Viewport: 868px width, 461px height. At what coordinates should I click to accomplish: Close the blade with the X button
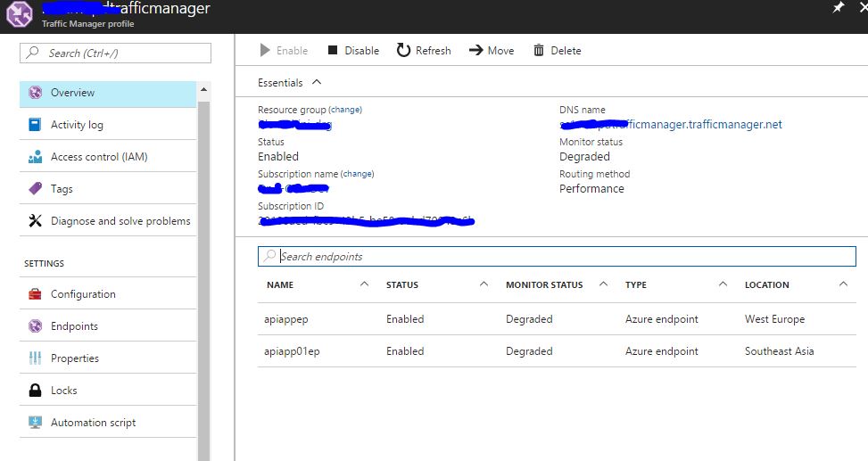tap(863, 8)
